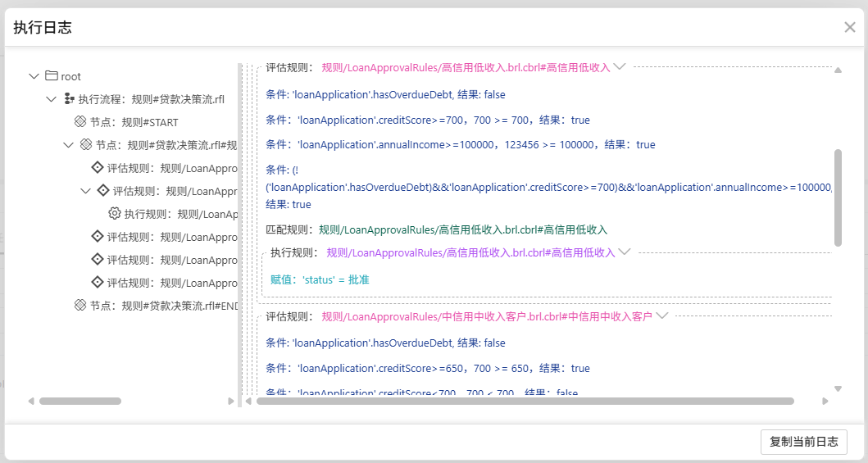This screenshot has height=463, width=868.
Task: Click diamond icon of fourth 评估规则 row
Action: (x=98, y=259)
